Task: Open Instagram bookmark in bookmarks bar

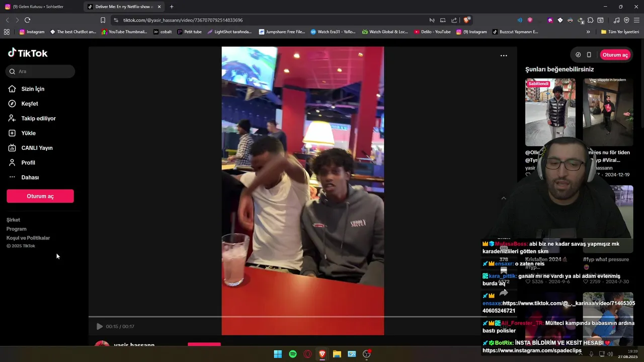Action: 32,32
